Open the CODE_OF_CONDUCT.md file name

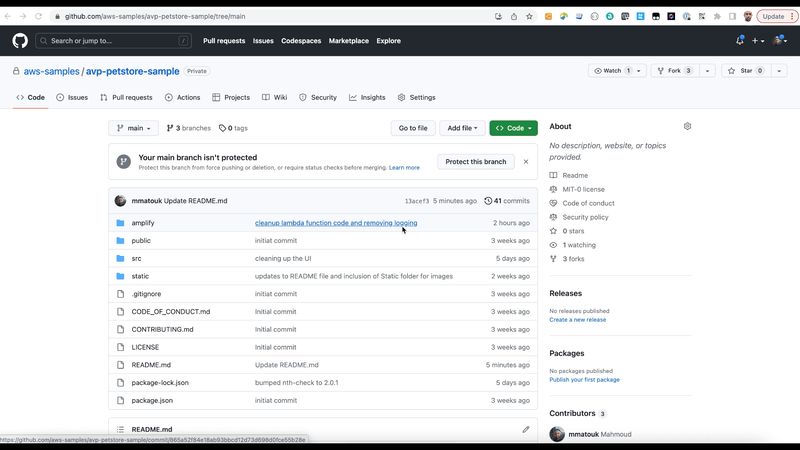[x=171, y=312]
